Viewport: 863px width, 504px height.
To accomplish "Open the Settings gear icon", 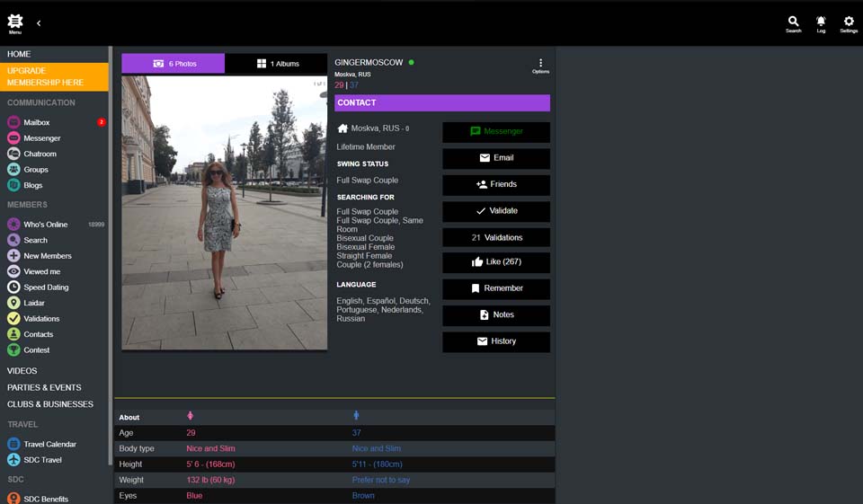I will click(x=849, y=23).
